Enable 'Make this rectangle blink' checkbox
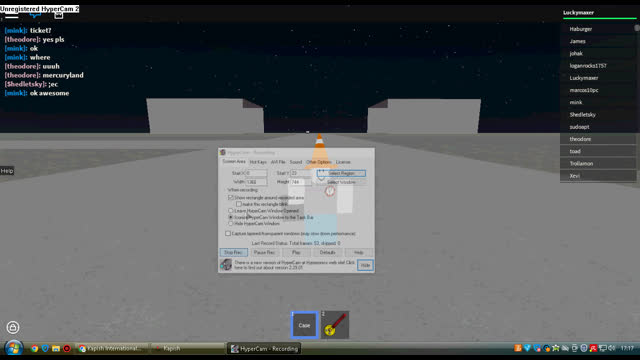Image resolution: width=640 pixels, height=360 pixels. click(239, 204)
